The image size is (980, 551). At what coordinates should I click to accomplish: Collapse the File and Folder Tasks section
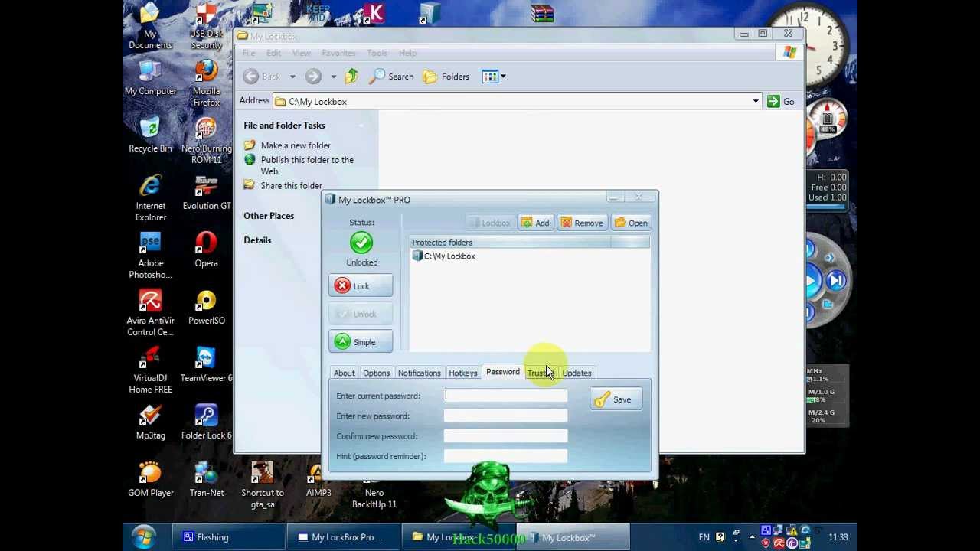click(x=361, y=126)
